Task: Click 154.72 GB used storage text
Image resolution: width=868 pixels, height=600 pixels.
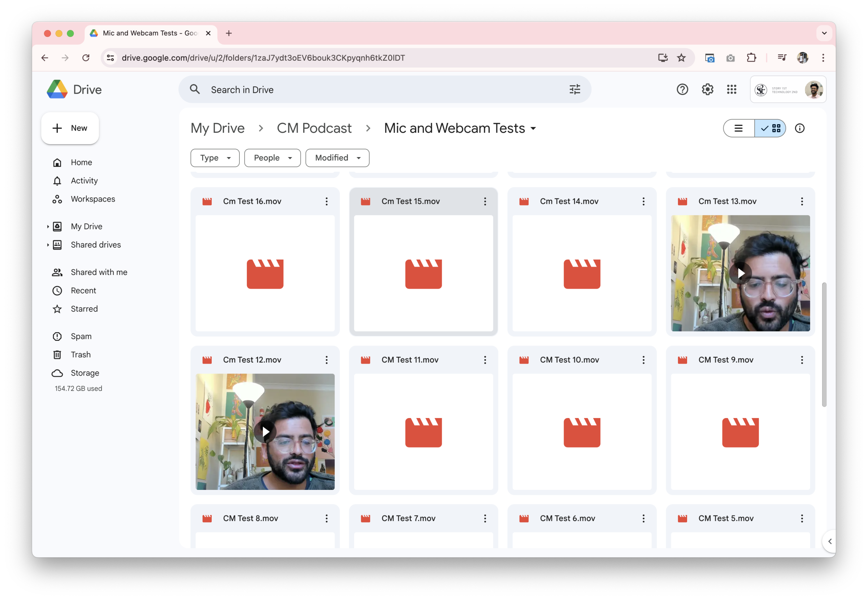Action: (79, 388)
